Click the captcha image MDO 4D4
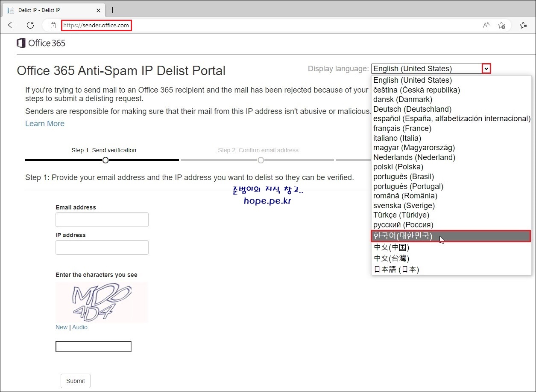 pyautogui.click(x=102, y=302)
